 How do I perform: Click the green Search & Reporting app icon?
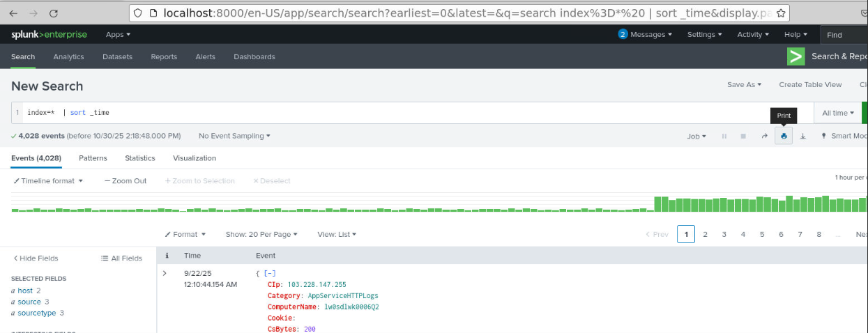[x=795, y=56]
